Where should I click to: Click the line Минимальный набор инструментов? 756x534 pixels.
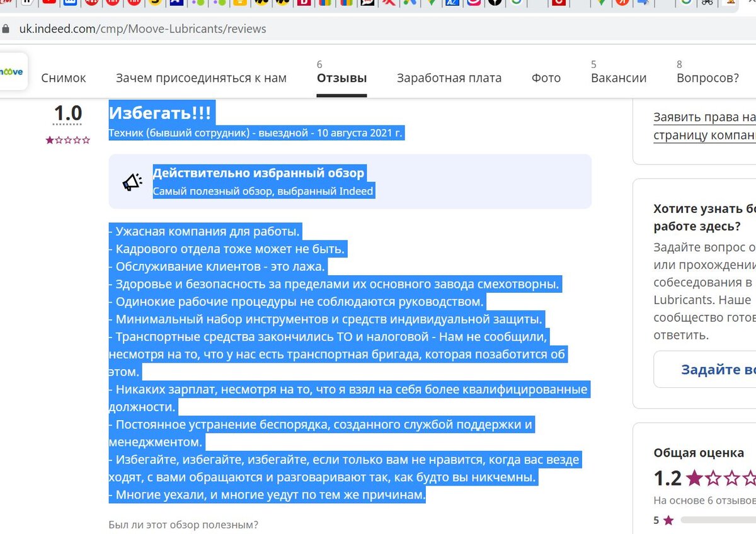tap(326, 319)
